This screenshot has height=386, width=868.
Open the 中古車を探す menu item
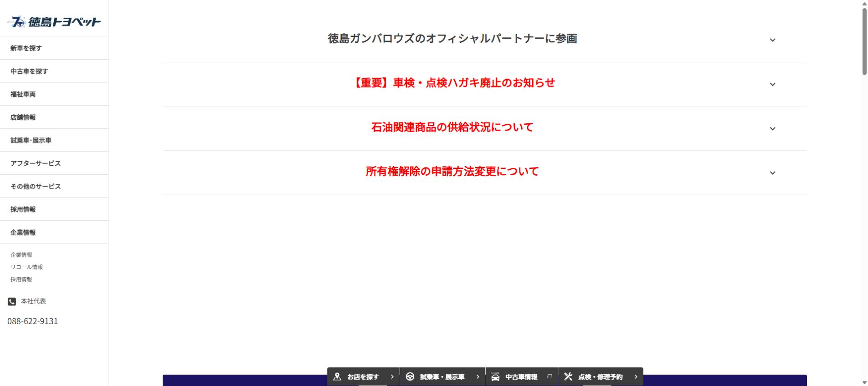(x=54, y=71)
